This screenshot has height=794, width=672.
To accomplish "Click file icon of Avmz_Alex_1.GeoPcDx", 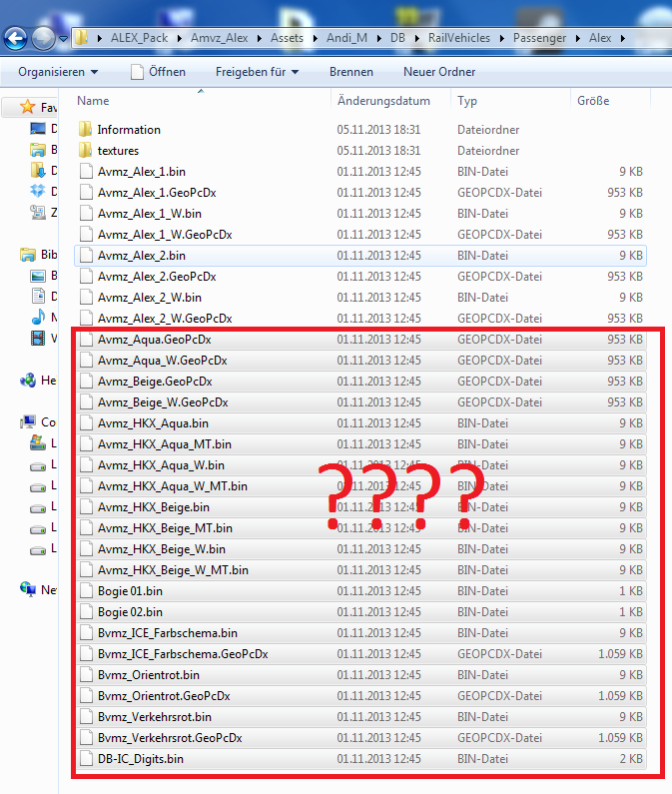I will click(x=87, y=192).
